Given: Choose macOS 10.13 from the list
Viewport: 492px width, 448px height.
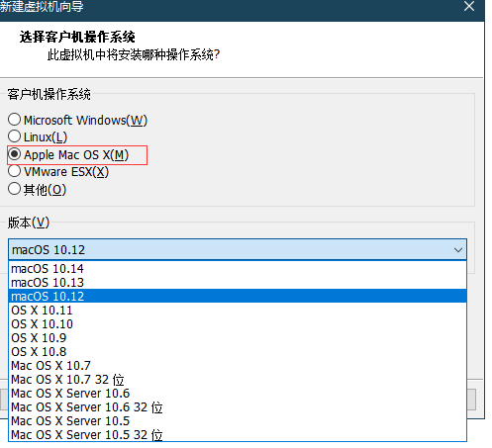Looking at the screenshot, I should point(238,283).
